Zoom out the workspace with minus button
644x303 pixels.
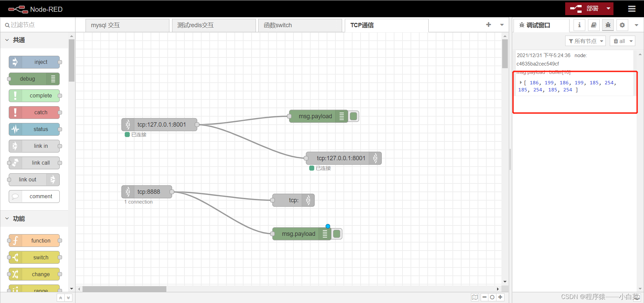pyautogui.click(x=484, y=297)
